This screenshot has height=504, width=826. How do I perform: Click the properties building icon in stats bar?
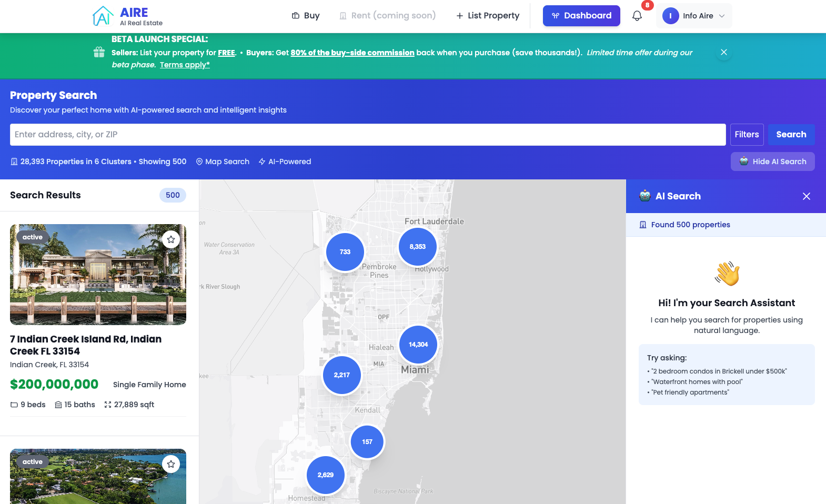(x=14, y=162)
